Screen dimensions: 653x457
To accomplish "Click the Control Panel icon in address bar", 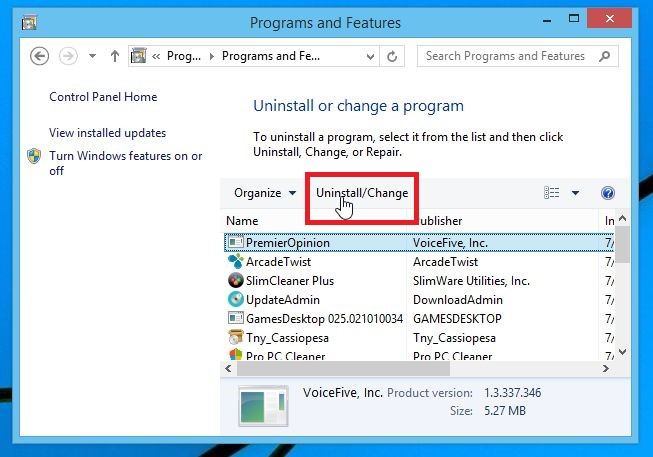I will pos(139,56).
